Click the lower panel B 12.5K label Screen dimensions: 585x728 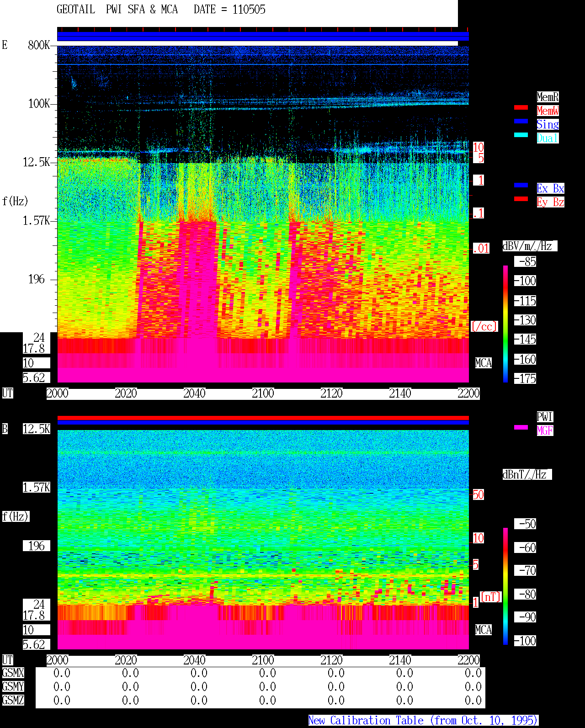click(x=37, y=429)
